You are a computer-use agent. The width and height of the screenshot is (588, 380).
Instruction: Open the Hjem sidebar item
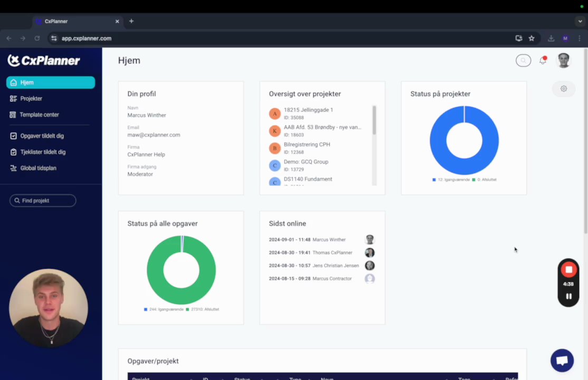click(x=51, y=82)
